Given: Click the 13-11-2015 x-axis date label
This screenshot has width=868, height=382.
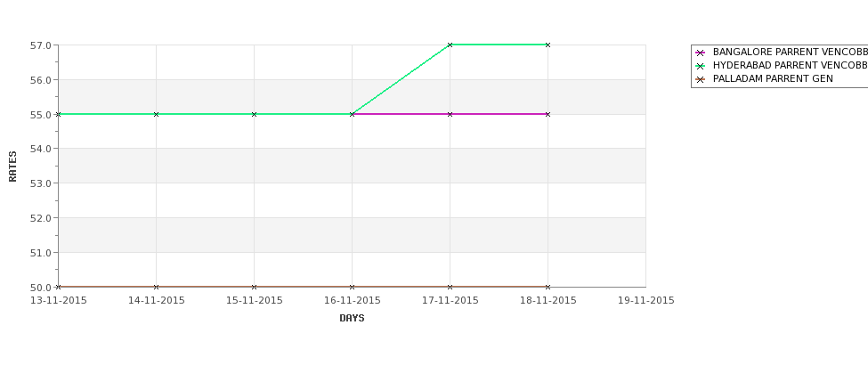Looking at the screenshot, I should (58, 301).
